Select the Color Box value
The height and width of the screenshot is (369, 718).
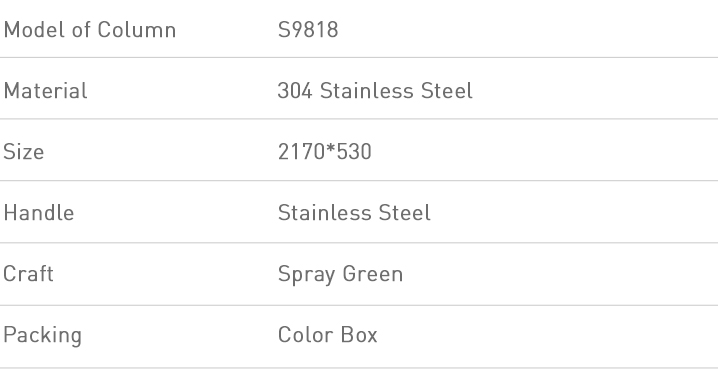point(328,335)
